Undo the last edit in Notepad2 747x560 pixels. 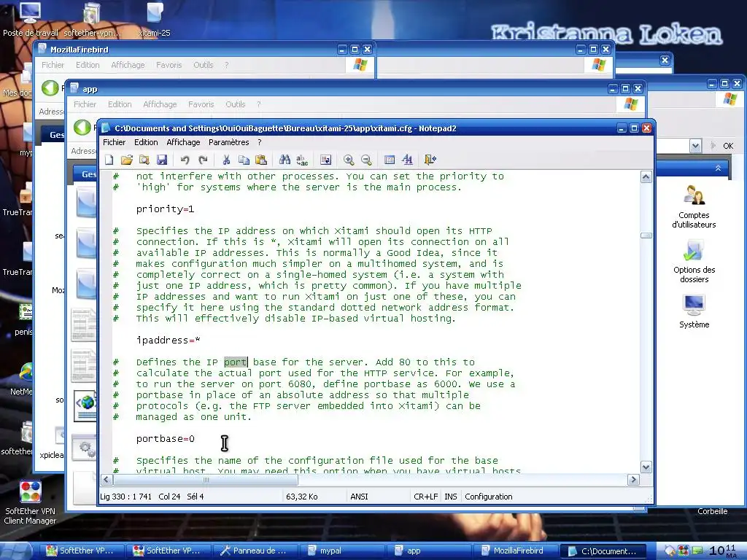[x=185, y=160]
